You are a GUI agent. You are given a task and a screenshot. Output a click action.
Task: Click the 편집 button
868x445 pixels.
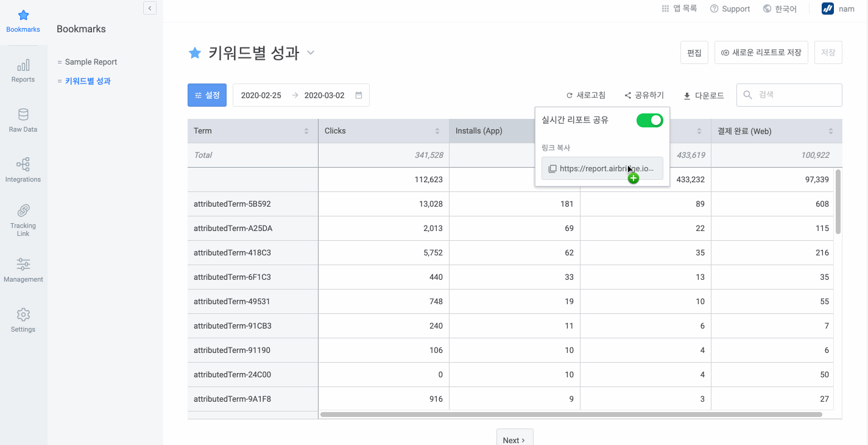(x=694, y=52)
